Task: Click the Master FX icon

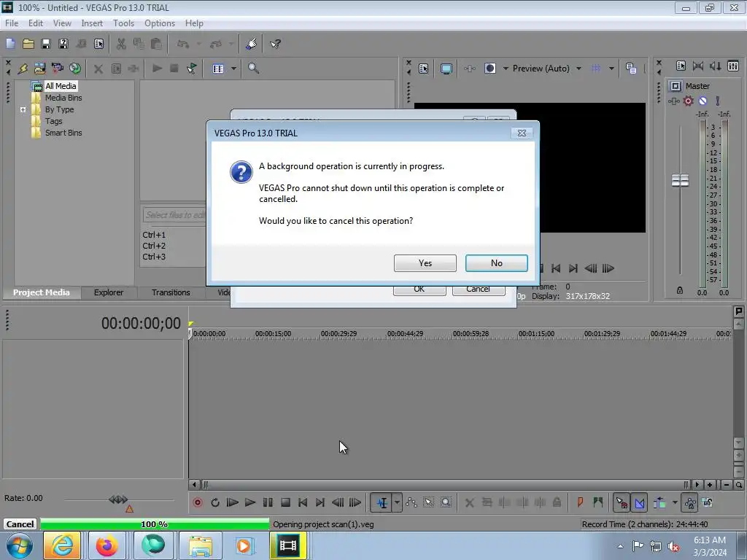Action: [x=673, y=101]
